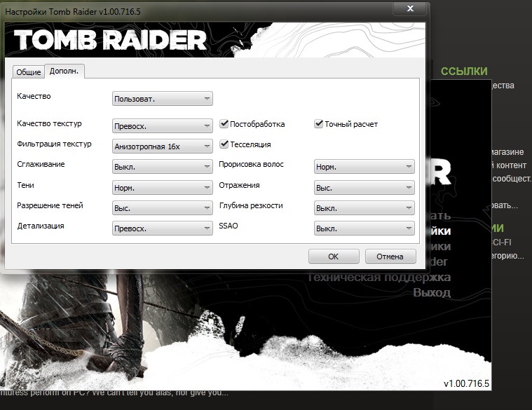Open the Глубина резкости dropdown
Viewport: 532px width, 410px height.
[364, 208]
